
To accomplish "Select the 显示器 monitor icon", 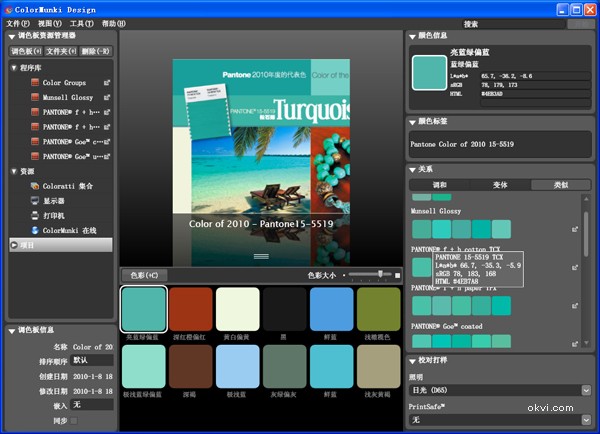I will point(35,201).
